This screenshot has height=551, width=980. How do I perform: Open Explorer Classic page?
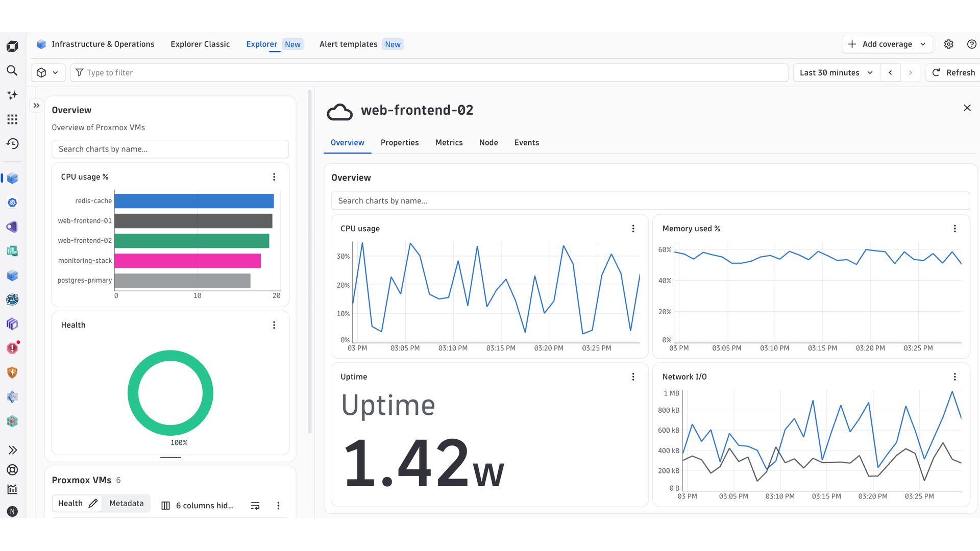pos(200,44)
